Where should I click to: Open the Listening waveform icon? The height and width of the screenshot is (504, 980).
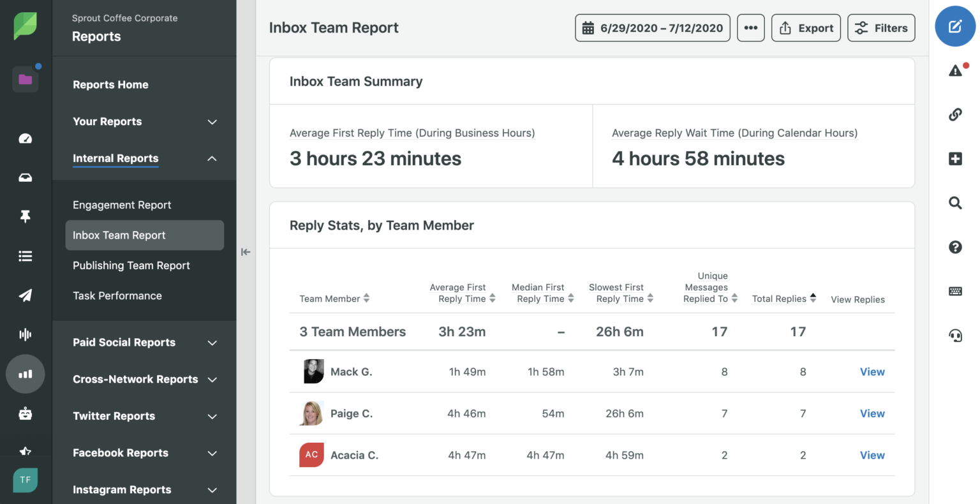(26, 334)
